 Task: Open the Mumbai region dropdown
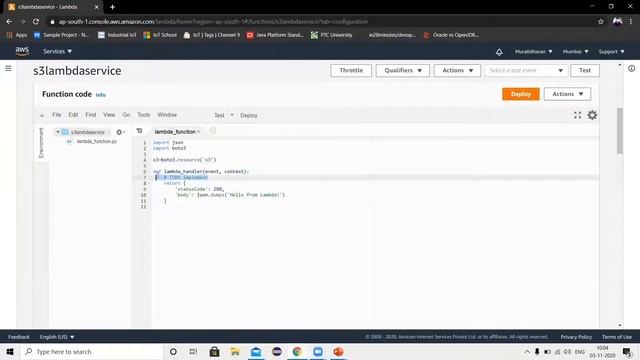coord(576,51)
